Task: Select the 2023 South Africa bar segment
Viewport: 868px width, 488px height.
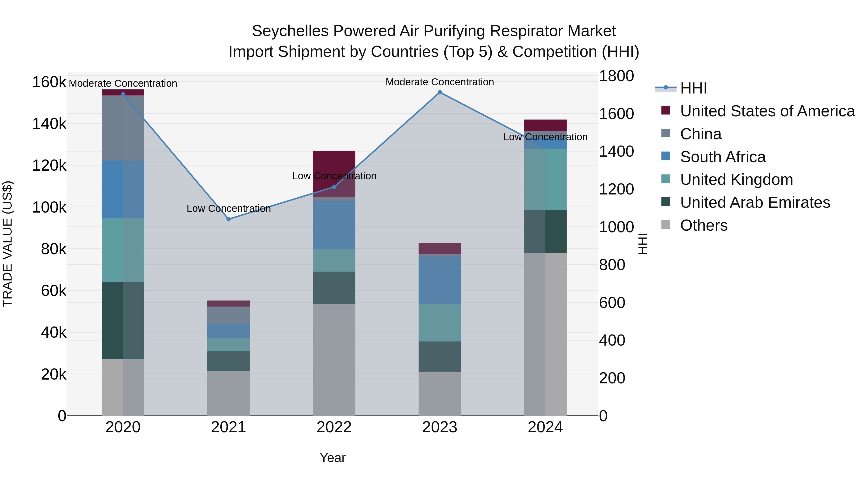Action: (x=440, y=280)
